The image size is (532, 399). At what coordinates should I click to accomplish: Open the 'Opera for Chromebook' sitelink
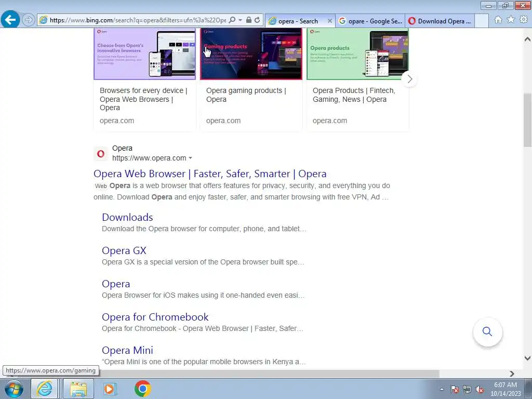[x=155, y=317]
